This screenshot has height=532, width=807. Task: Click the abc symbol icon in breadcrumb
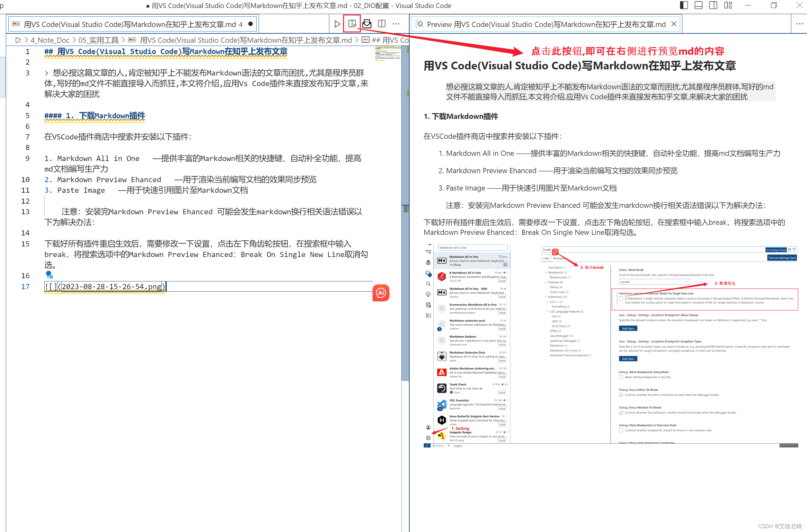tap(365, 40)
